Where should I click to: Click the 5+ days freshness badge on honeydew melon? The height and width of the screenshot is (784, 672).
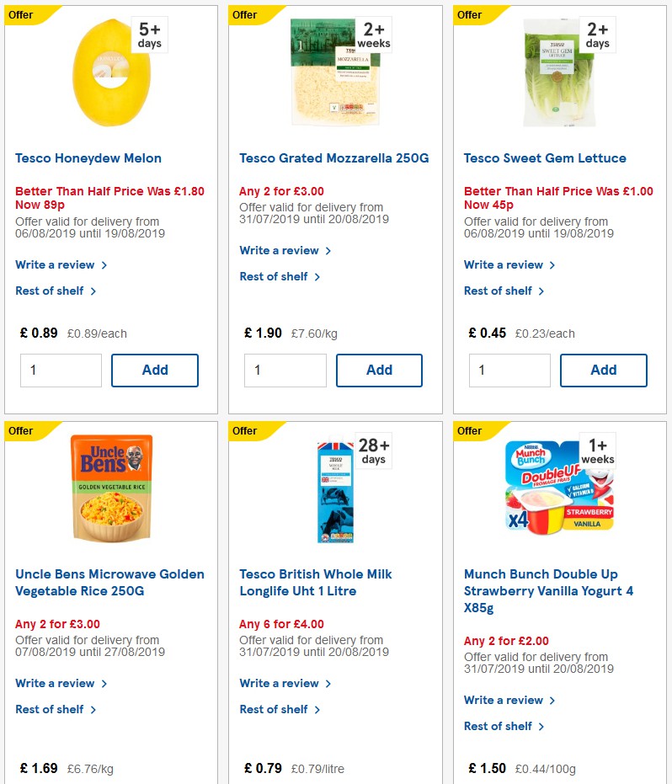tap(148, 35)
